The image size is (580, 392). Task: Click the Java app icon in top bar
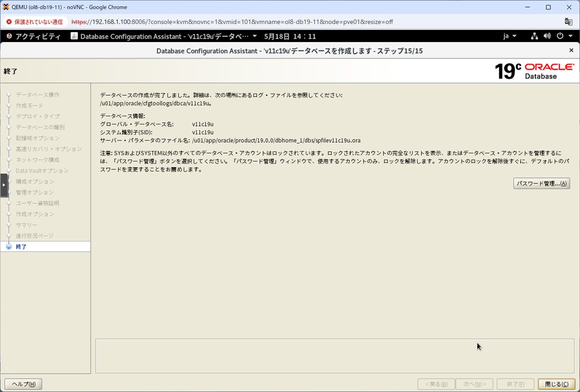[x=74, y=36]
